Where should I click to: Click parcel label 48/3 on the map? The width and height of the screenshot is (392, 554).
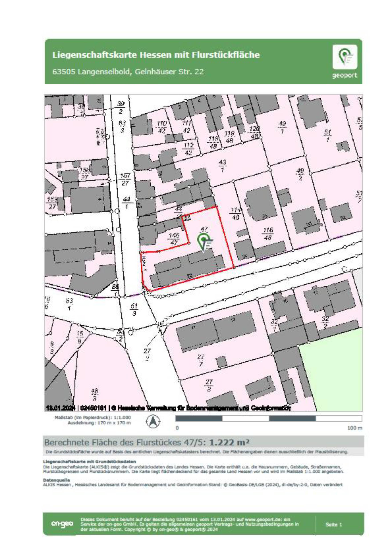94,395
